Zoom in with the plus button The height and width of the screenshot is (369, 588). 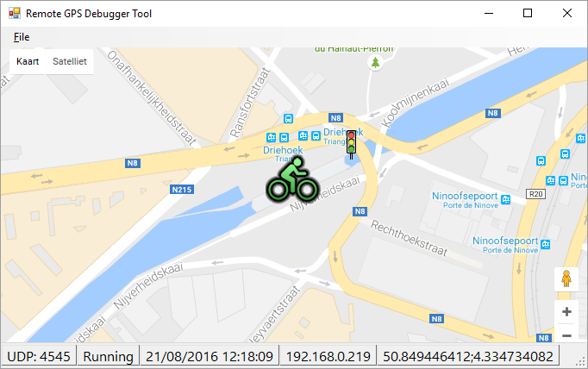coord(566,311)
